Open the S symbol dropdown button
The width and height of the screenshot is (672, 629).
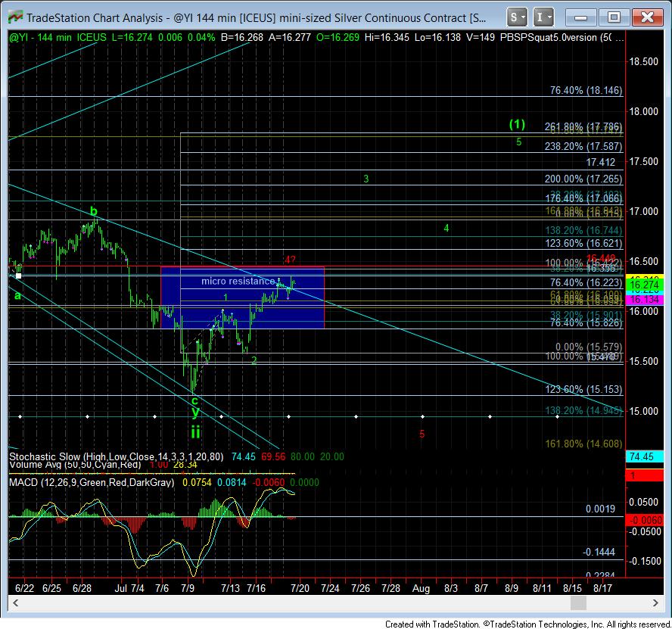(517, 17)
